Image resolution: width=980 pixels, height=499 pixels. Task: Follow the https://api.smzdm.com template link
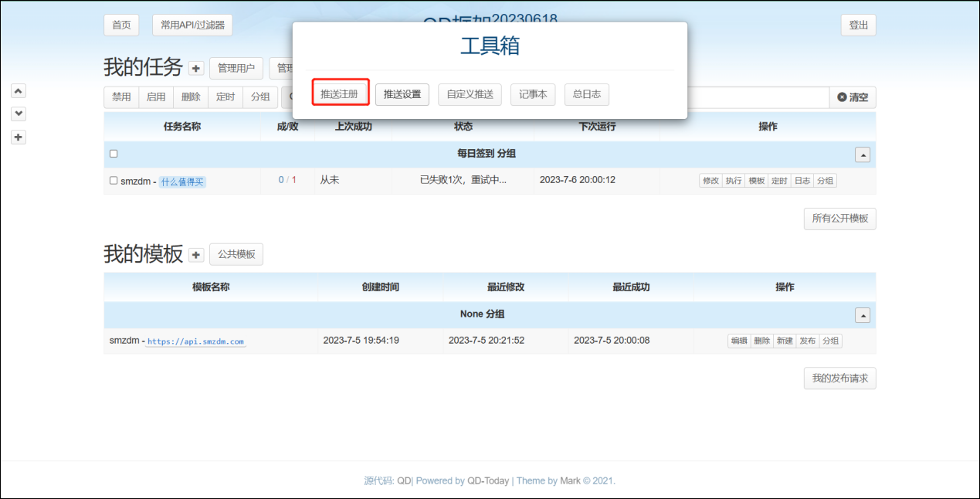click(x=195, y=341)
